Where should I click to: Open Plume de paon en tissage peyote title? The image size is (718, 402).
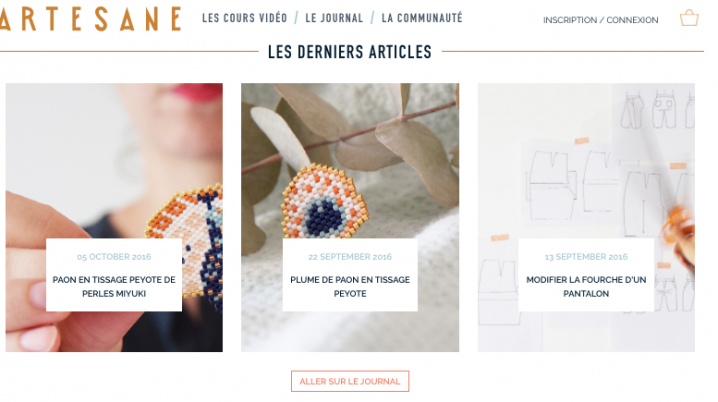[350, 286]
